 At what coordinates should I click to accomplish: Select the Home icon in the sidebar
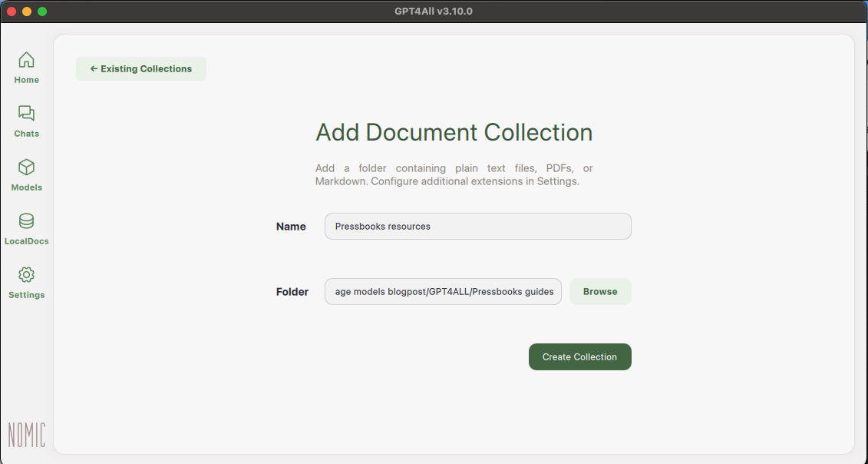[26, 60]
